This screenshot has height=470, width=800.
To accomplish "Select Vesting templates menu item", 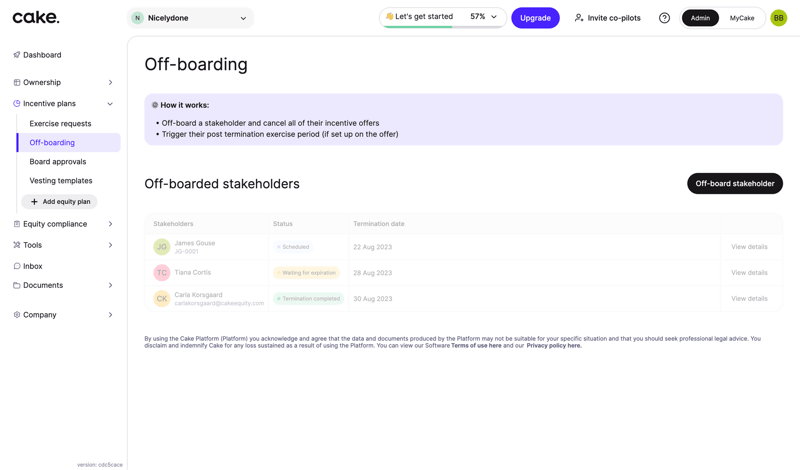I will [61, 181].
